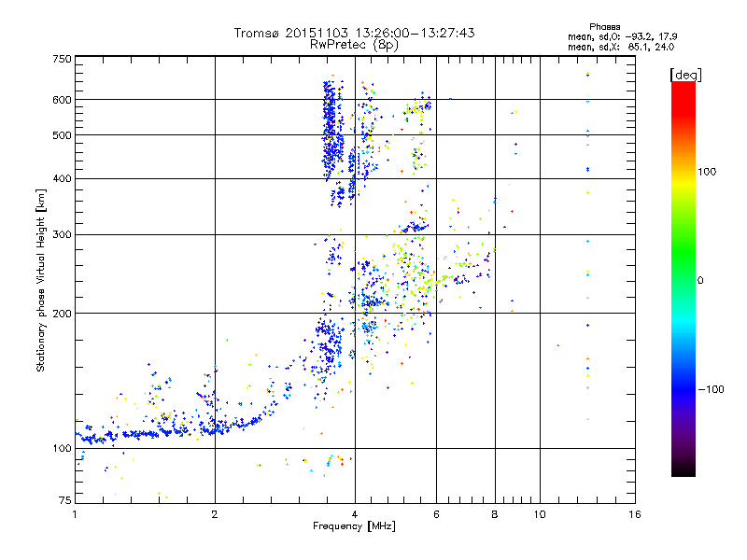Click the 'mean, sd,X: 85.1, 24.0' text
This screenshot has height=560, width=747.
coord(621,47)
